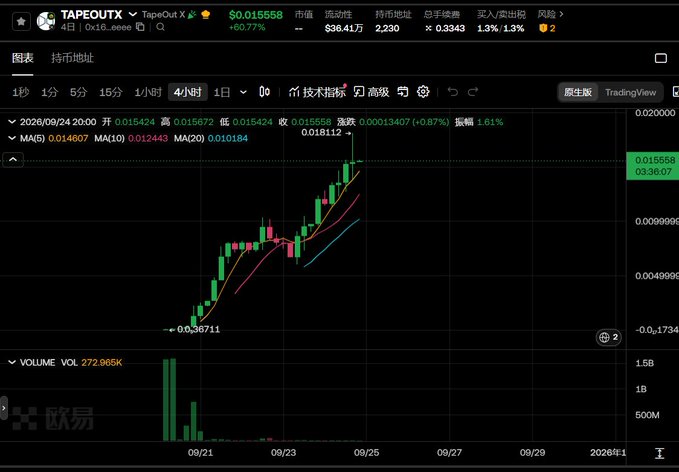Open 高级 advanced chart options
The height and width of the screenshot is (472, 679).
(x=371, y=92)
